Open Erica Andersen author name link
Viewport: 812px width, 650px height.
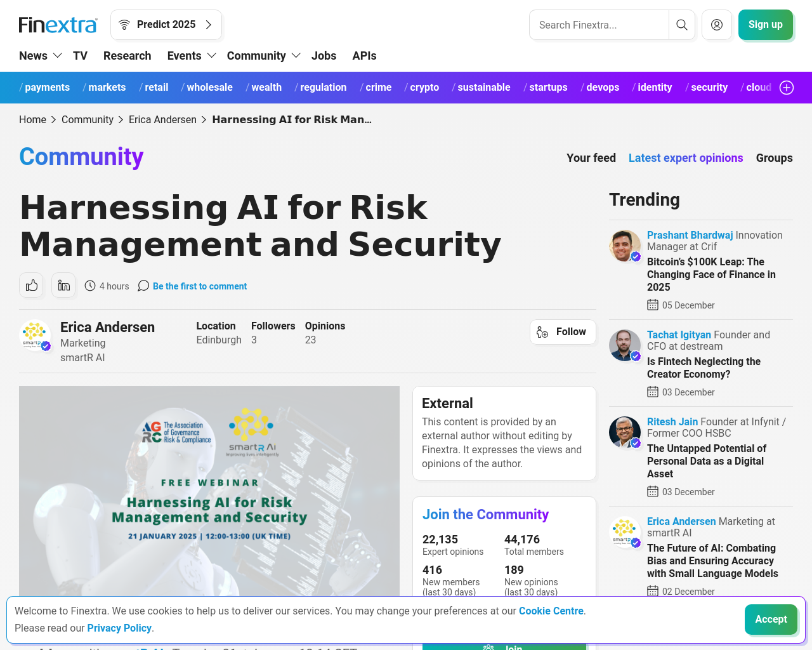pyautogui.click(x=107, y=327)
